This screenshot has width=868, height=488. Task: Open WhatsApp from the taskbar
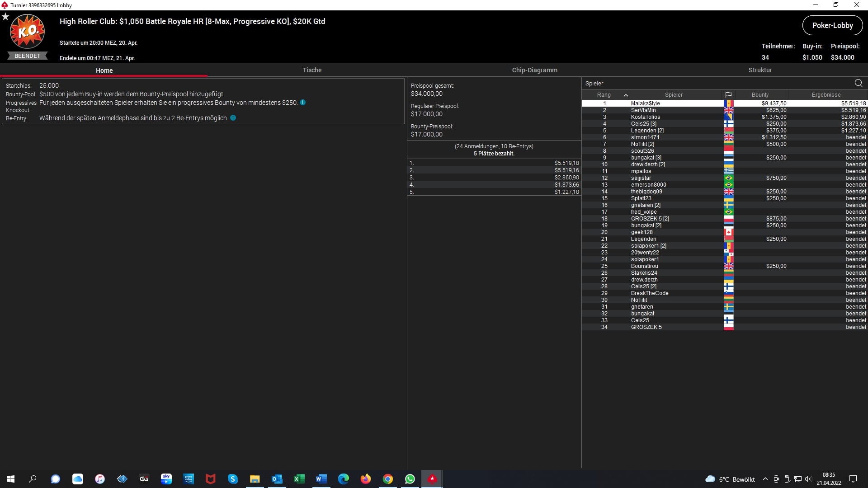[x=410, y=479]
